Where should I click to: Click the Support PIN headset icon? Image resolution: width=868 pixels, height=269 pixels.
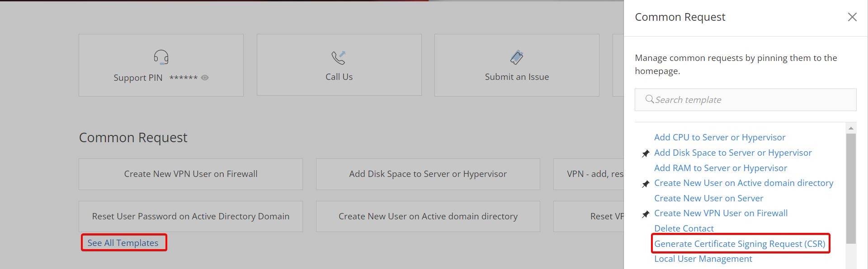click(x=161, y=57)
